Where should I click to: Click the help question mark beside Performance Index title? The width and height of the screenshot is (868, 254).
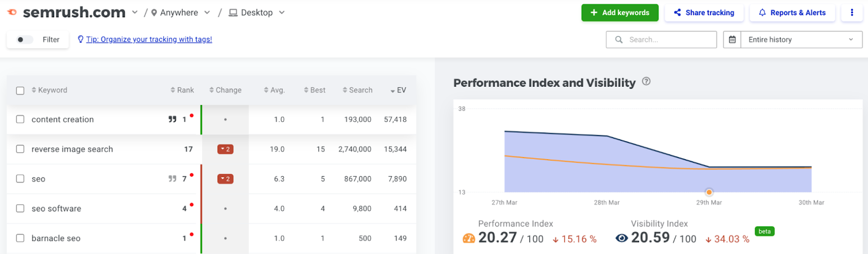(646, 82)
